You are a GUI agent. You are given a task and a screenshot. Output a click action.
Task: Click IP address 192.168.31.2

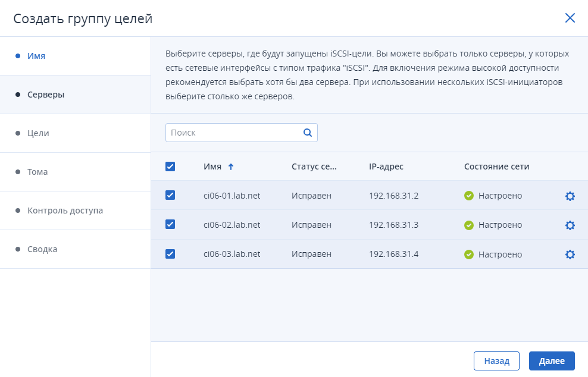coord(394,196)
